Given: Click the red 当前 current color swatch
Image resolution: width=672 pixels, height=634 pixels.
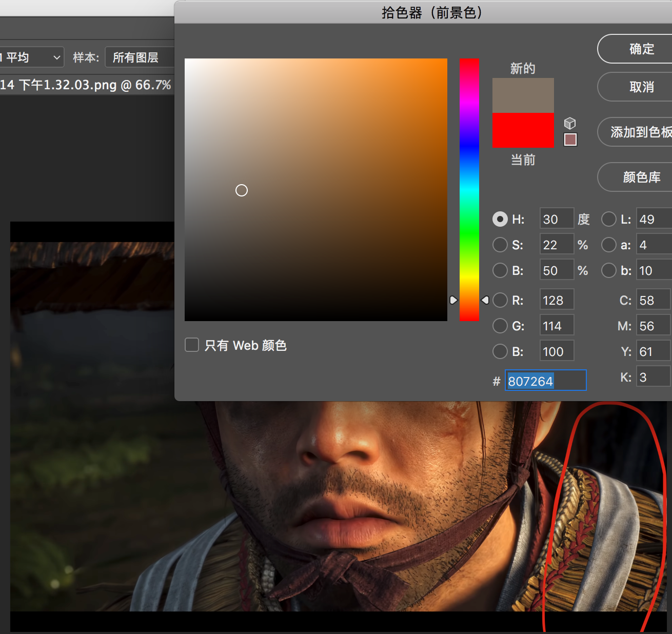Looking at the screenshot, I should (x=523, y=130).
